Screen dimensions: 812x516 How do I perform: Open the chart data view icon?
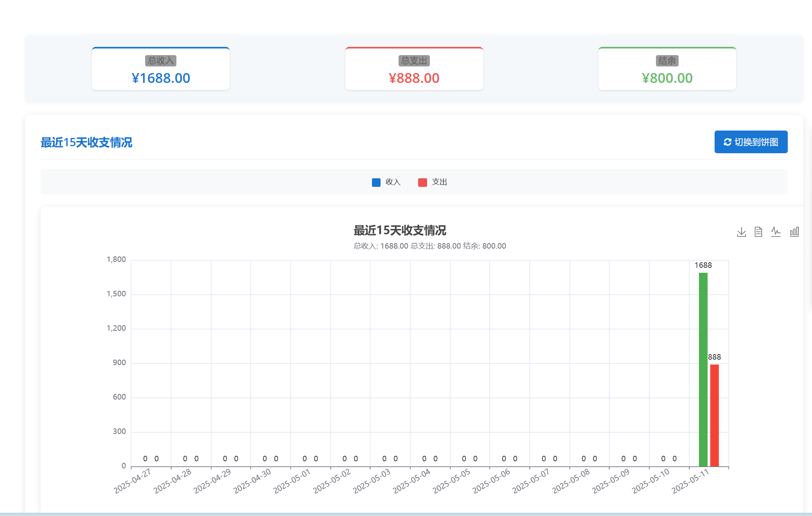tap(758, 232)
